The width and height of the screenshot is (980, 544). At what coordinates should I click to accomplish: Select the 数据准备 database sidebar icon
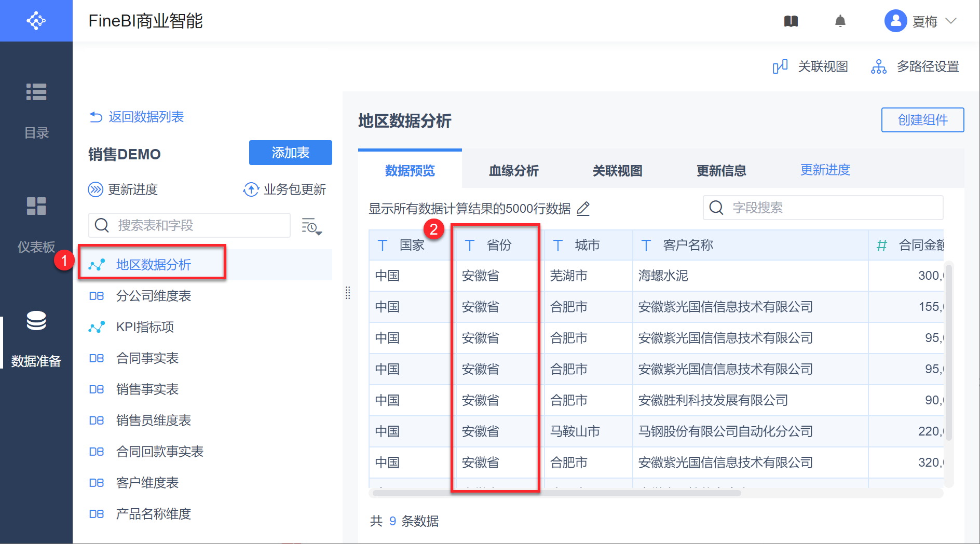tap(36, 320)
